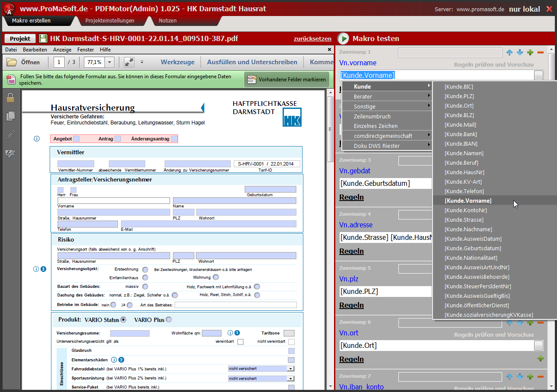Click Vorhandene Felder markieren button
Image resolution: width=557 pixels, height=392 pixels.
(x=286, y=80)
